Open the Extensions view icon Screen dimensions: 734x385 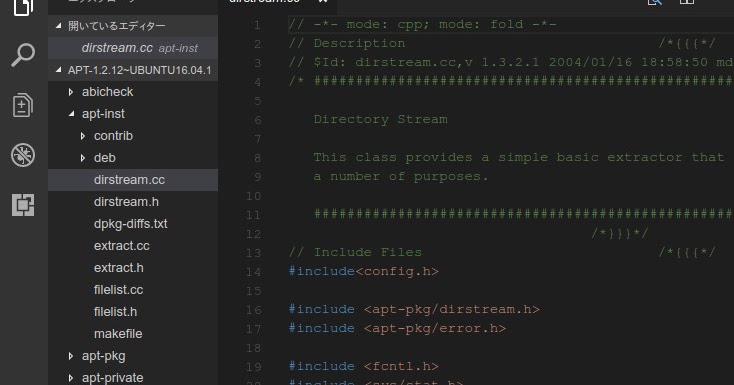pos(22,205)
